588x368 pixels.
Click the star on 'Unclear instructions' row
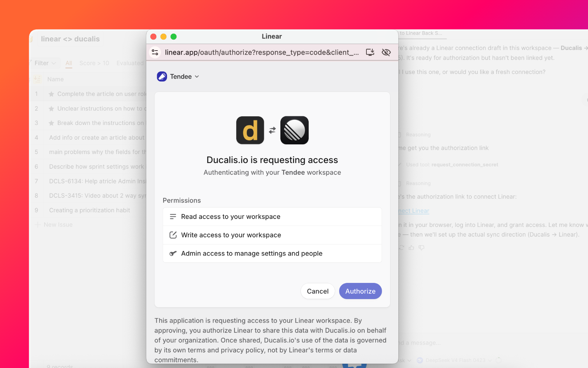click(51, 109)
